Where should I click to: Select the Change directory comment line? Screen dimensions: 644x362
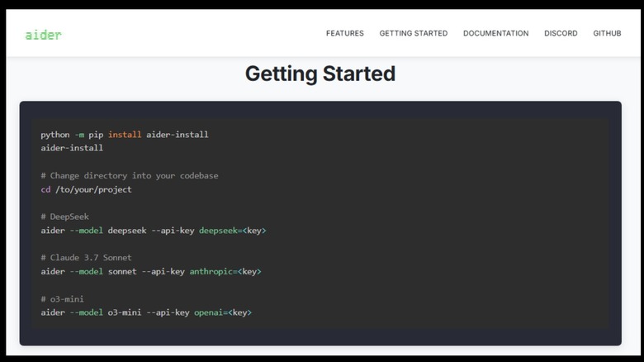point(129,176)
